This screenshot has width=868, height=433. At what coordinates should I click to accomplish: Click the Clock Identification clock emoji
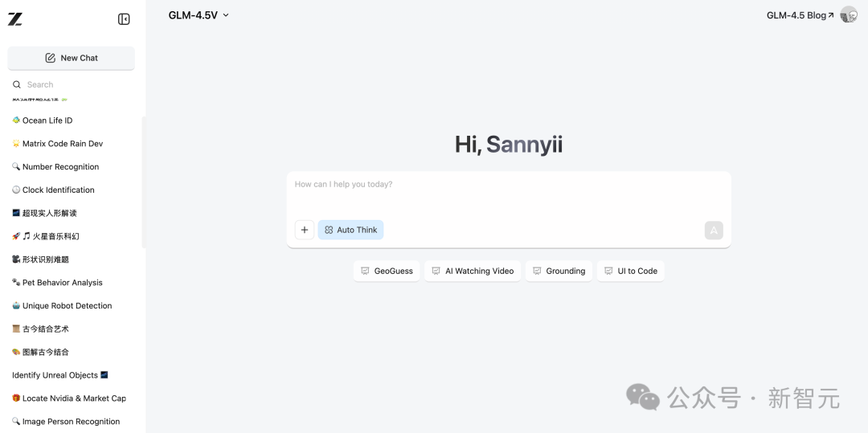pyautogui.click(x=16, y=190)
